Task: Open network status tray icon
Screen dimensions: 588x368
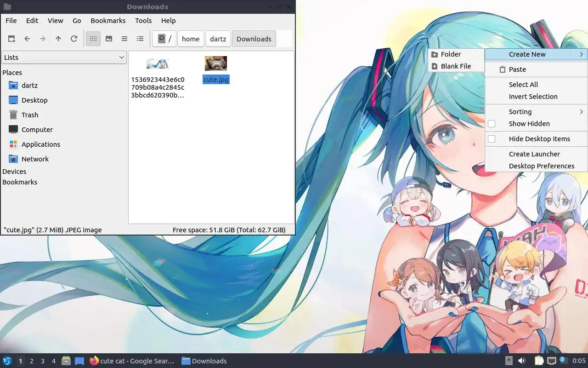Action: pyautogui.click(x=552, y=361)
